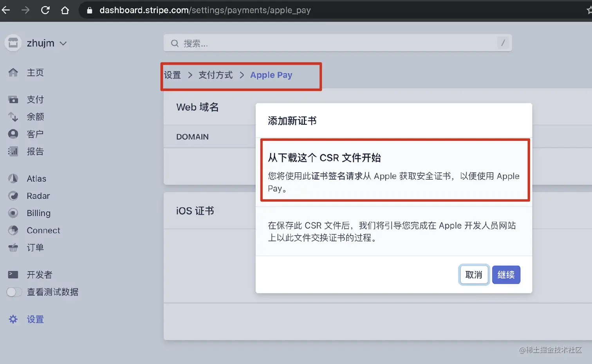Expand the zhujm account dropdown chevron
Image resolution: width=592 pixels, height=364 pixels.
63,43
